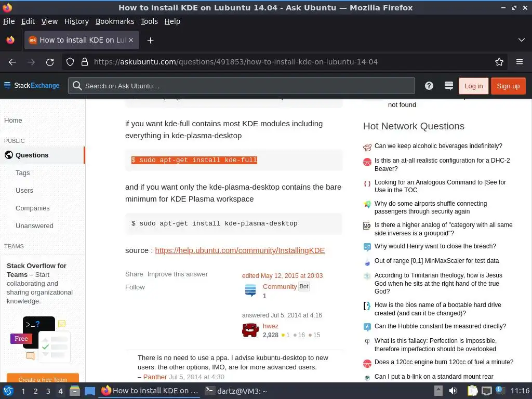This screenshot has height=399, width=532.
Task: Click the Sign up button
Action: (x=508, y=86)
